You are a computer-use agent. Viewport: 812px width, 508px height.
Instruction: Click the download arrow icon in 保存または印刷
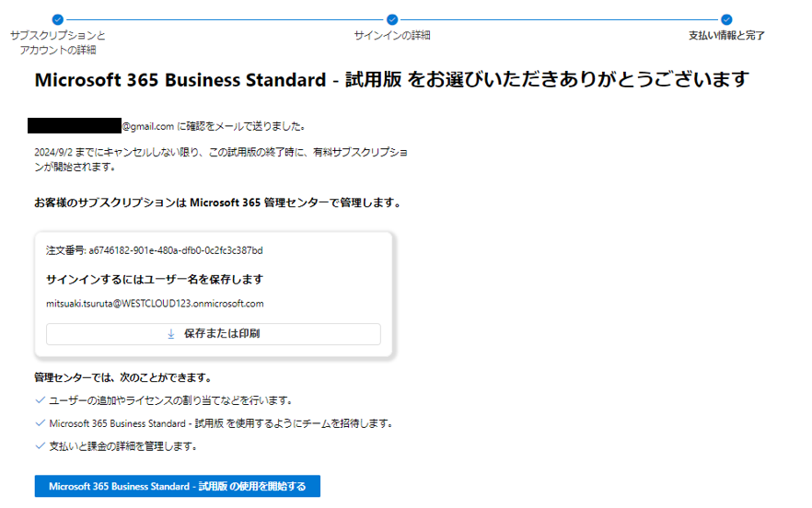tap(171, 334)
